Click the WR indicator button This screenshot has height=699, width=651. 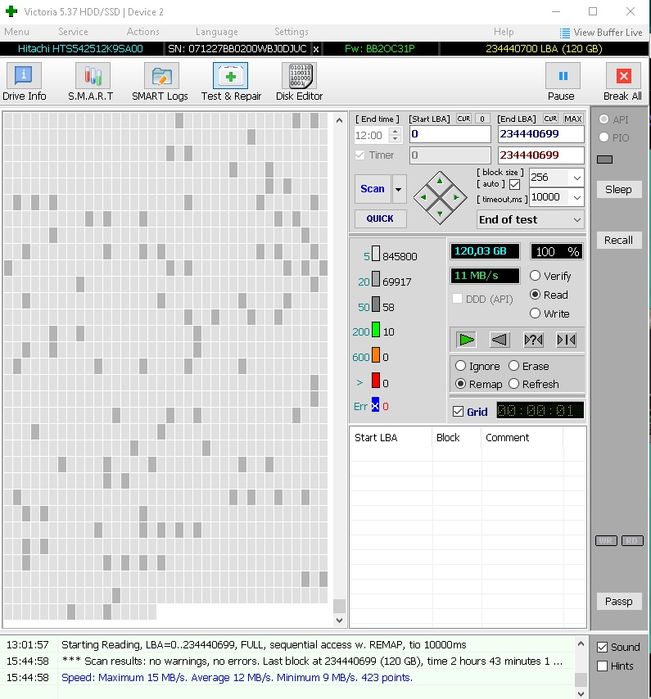606,541
